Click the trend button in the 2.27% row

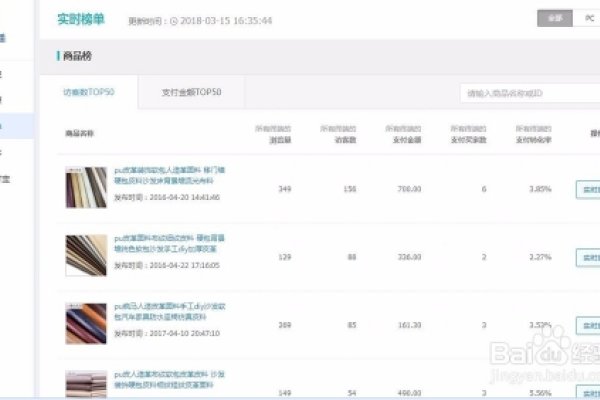pyautogui.click(x=588, y=258)
